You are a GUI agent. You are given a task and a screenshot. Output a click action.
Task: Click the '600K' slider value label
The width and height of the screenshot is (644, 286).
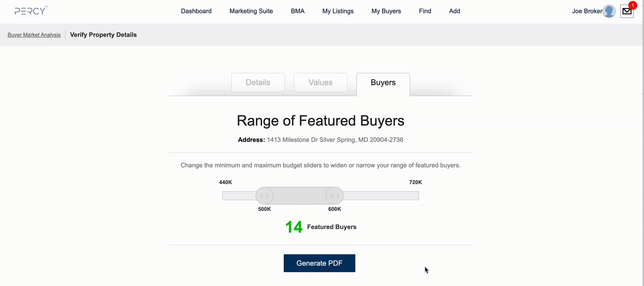point(335,209)
